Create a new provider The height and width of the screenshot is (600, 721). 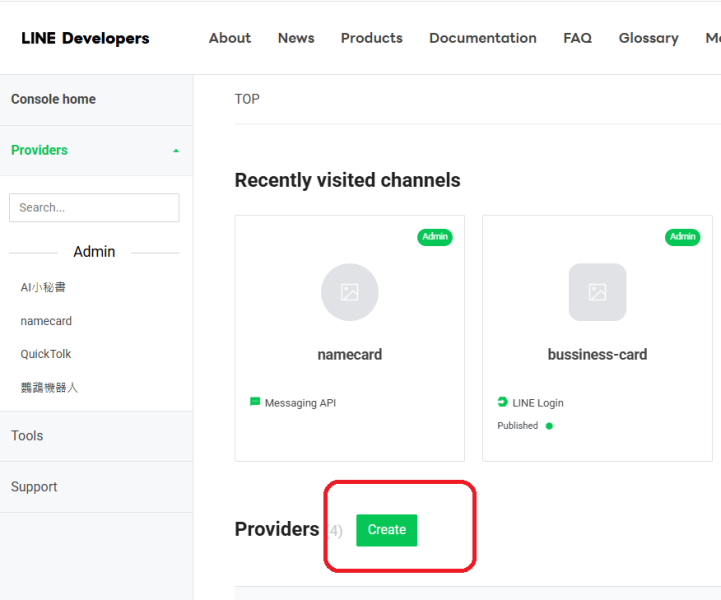387,530
